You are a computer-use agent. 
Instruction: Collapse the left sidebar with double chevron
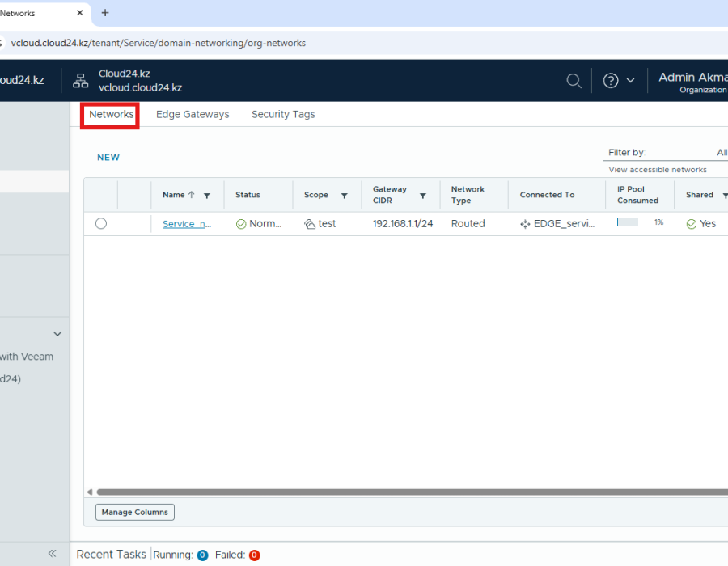52,553
